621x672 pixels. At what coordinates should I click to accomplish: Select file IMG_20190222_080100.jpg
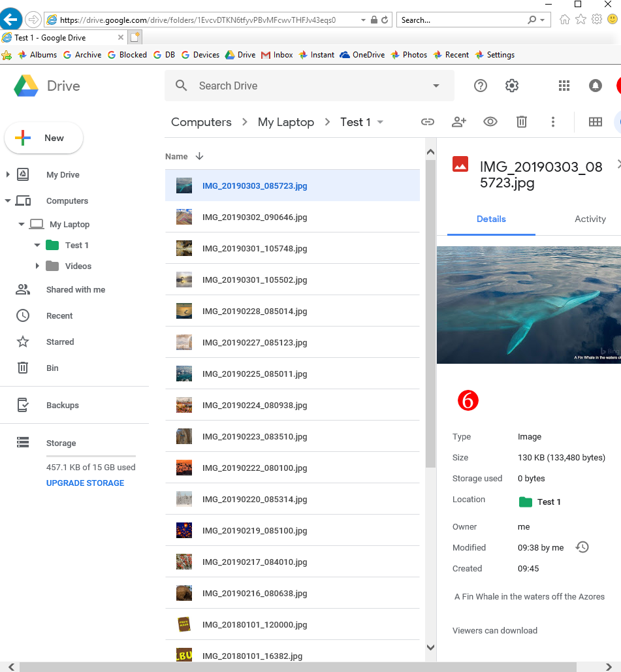(293, 468)
